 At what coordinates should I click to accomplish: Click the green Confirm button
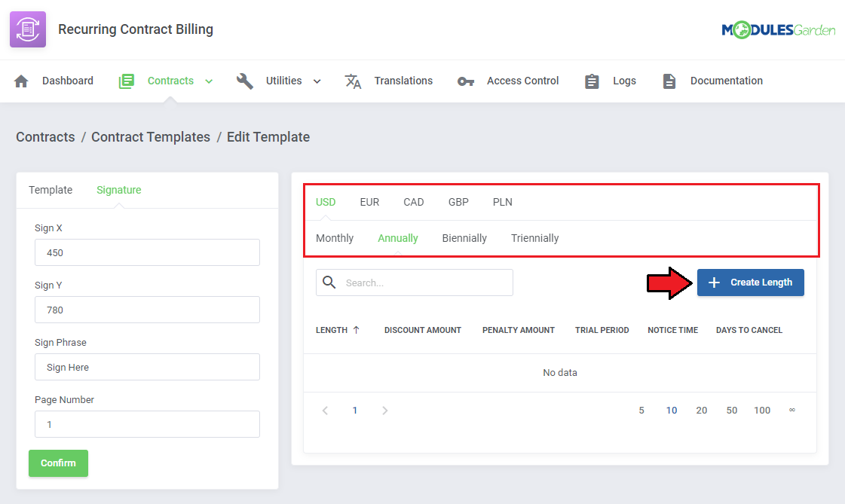coord(58,463)
